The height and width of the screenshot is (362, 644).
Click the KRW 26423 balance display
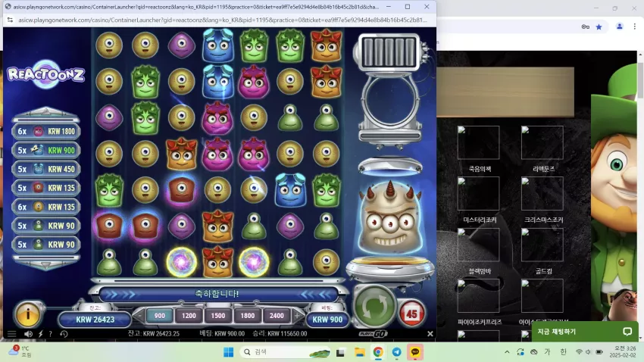pyautogui.click(x=95, y=320)
